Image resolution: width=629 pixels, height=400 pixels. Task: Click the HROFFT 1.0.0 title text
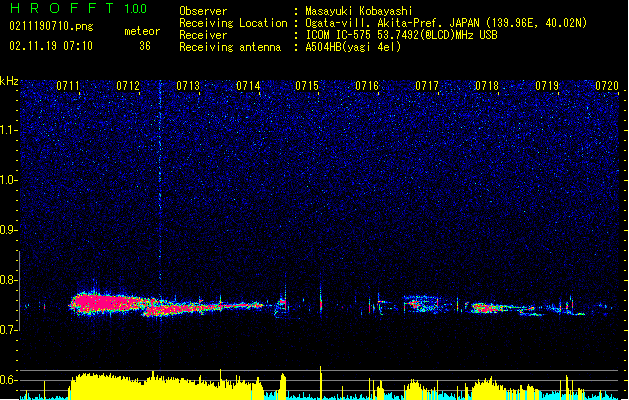79,8
